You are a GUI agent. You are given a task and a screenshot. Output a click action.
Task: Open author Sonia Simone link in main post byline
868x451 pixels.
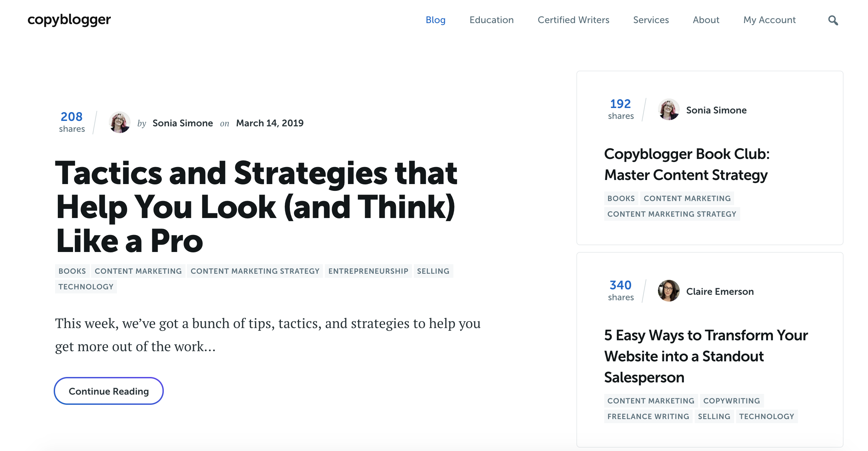point(183,123)
